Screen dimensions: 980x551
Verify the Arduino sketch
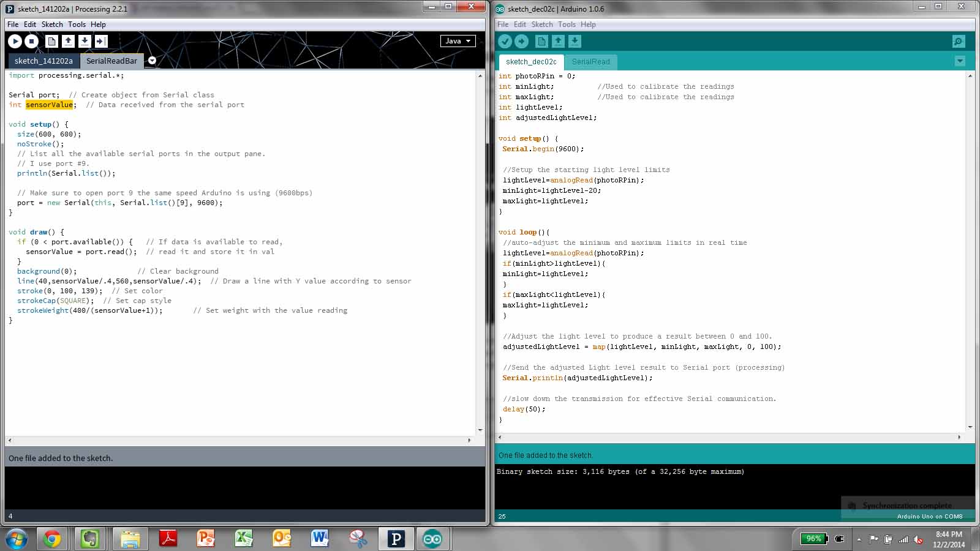(x=505, y=41)
